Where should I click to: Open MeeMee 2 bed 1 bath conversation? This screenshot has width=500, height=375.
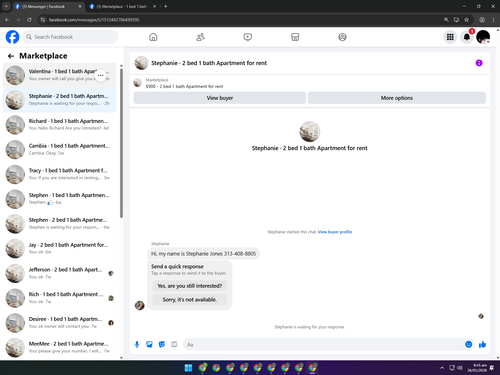click(x=60, y=347)
